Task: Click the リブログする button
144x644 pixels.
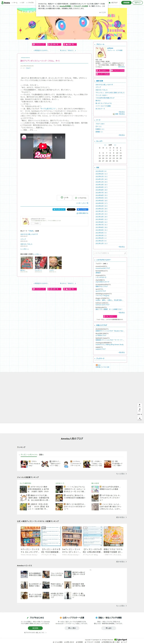Action: pyautogui.click(x=81, y=198)
